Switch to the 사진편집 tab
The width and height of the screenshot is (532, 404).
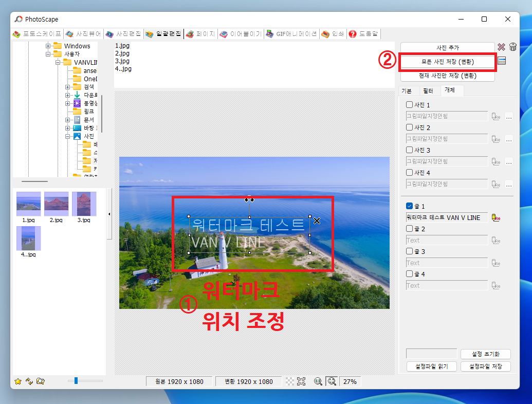pos(123,34)
